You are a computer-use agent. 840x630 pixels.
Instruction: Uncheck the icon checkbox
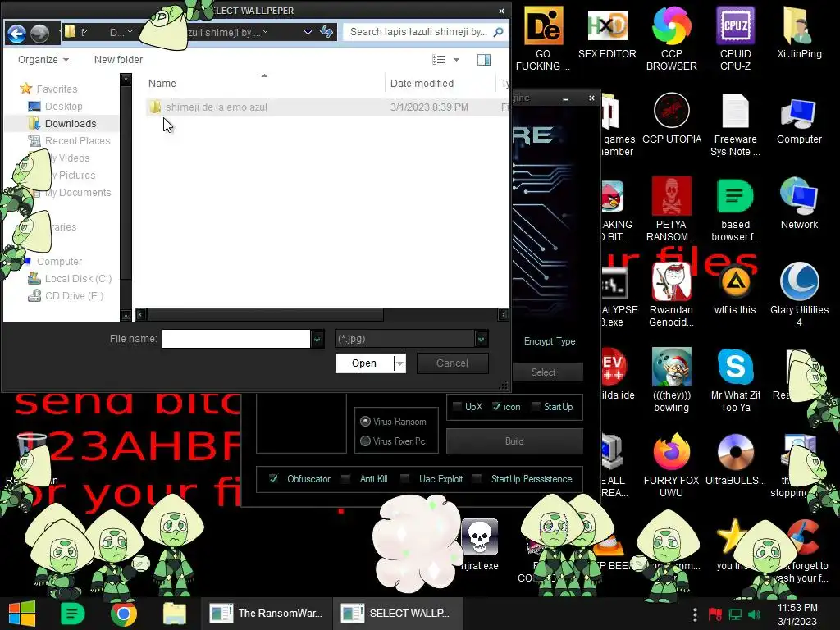[496, 407]
